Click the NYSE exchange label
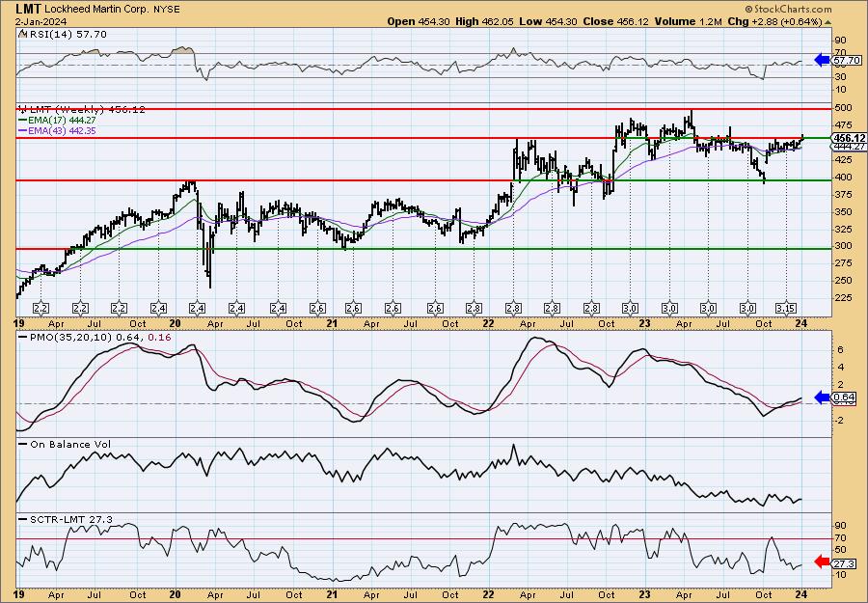 tap(168, 10)
